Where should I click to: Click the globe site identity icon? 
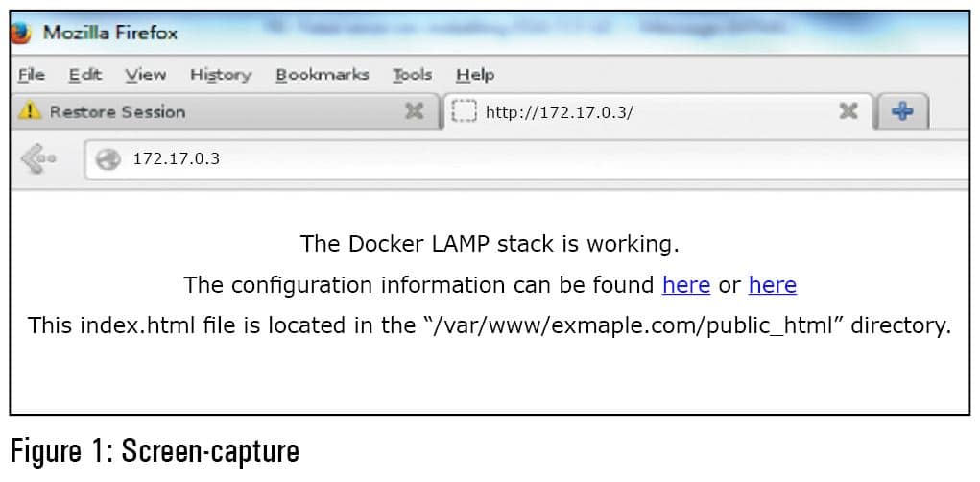click(108, 159)
